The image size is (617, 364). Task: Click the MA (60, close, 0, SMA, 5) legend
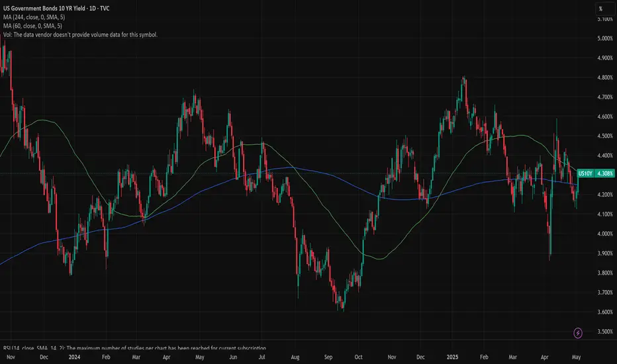pyautogui.click(x=32, y=26)
